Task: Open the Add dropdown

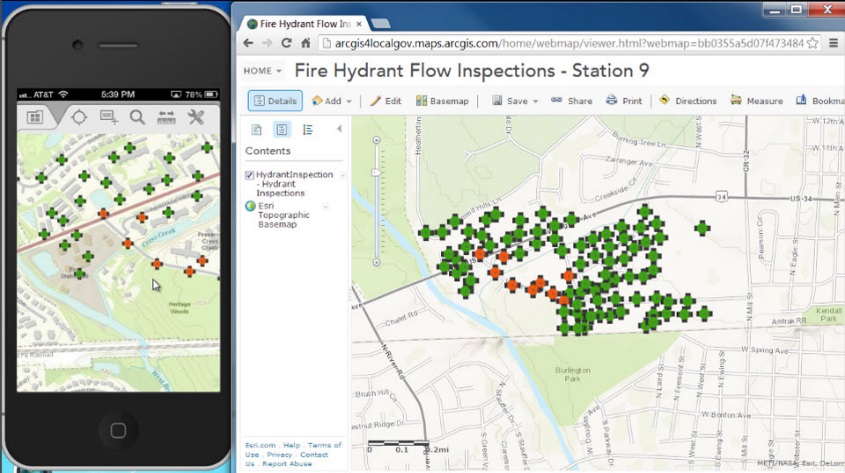Action: tap(331, 101)
